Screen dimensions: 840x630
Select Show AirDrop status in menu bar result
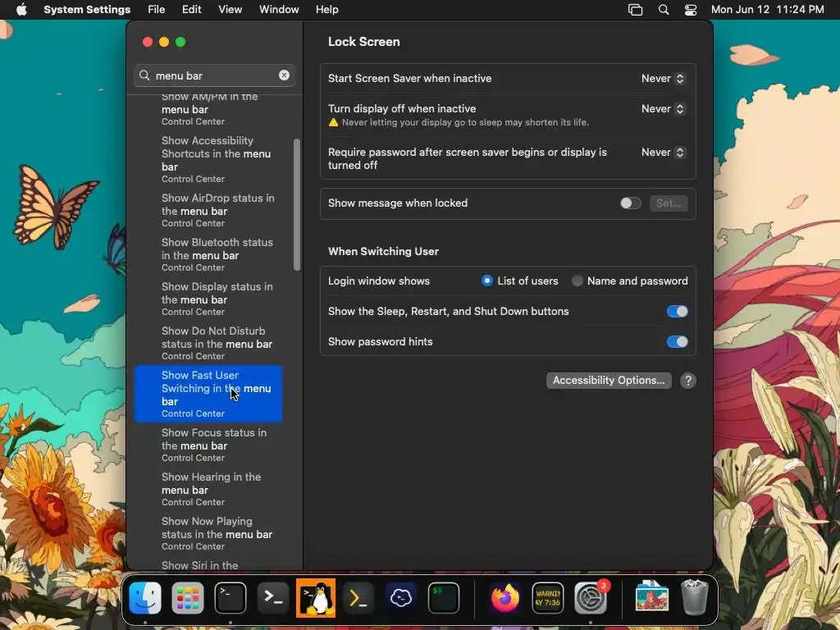pos(209,210)
